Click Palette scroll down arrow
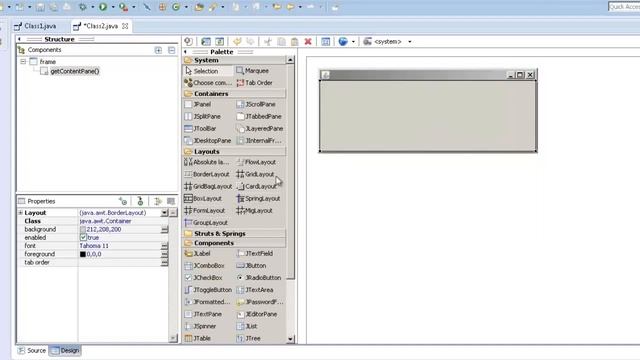Viewport: 640px width, 360px height. pyautogui.click(x=291, y=339)
